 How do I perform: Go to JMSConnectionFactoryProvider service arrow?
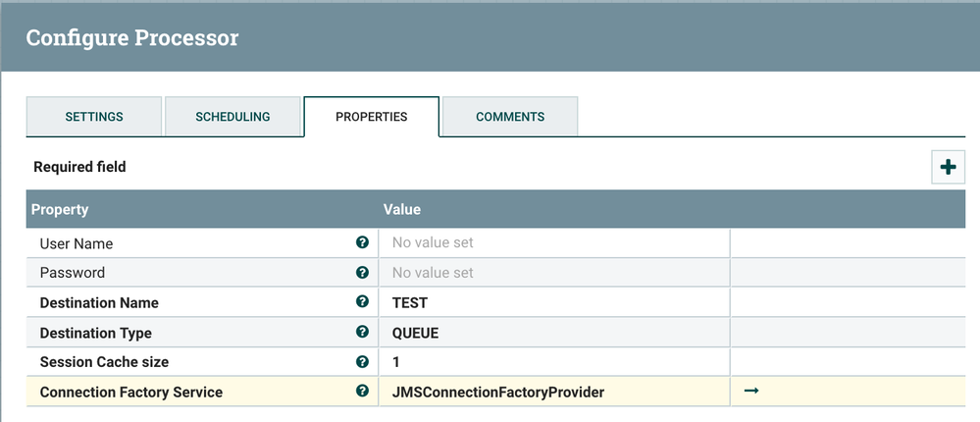pos(751,392)
